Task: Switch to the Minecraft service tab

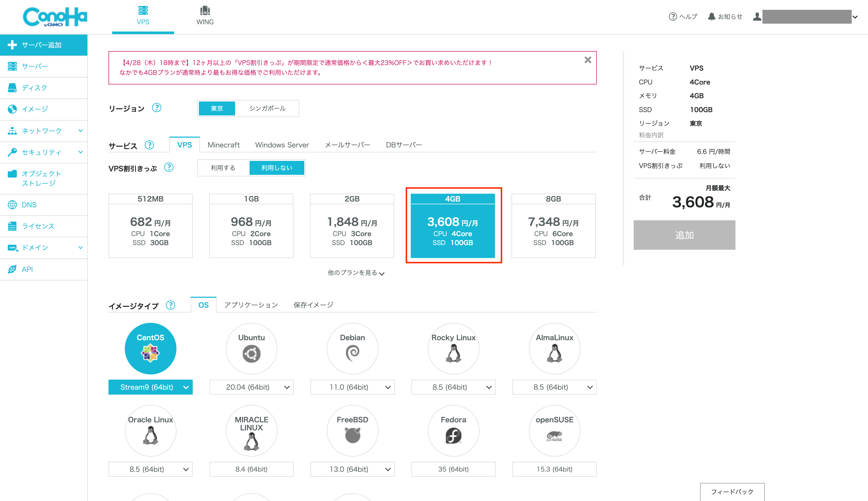Action: 223,145
